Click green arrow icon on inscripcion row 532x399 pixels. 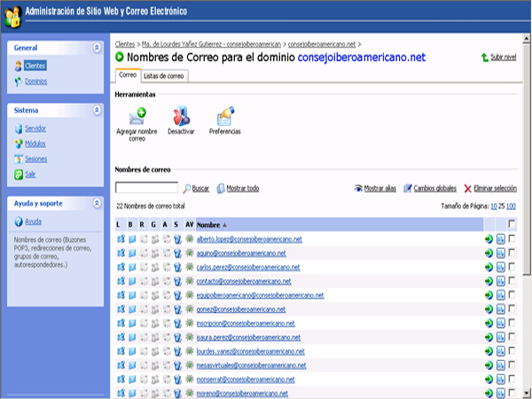click(x=489, y=324)
